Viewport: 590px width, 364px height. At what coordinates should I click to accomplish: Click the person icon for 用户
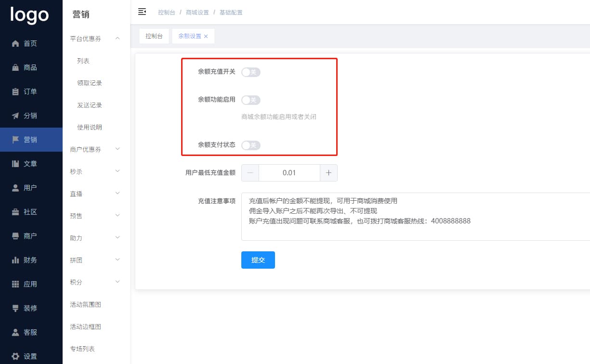click(x=15, y=188)
